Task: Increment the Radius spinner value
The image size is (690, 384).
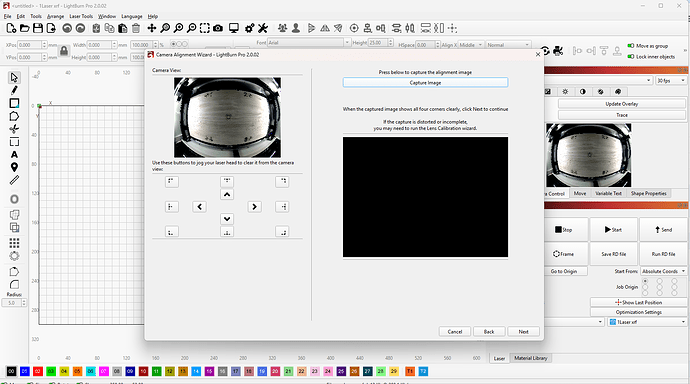Action: (x=24, y=301)
